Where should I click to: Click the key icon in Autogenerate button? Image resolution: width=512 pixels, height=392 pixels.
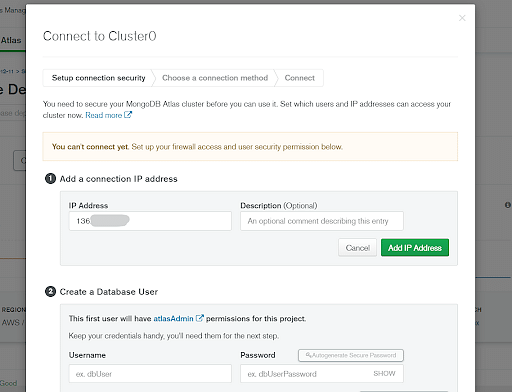click(308, 355)
